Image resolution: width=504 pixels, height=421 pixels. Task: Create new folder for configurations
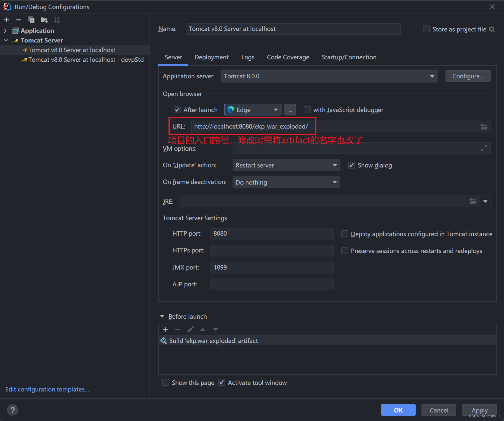[x=44, y=20]
